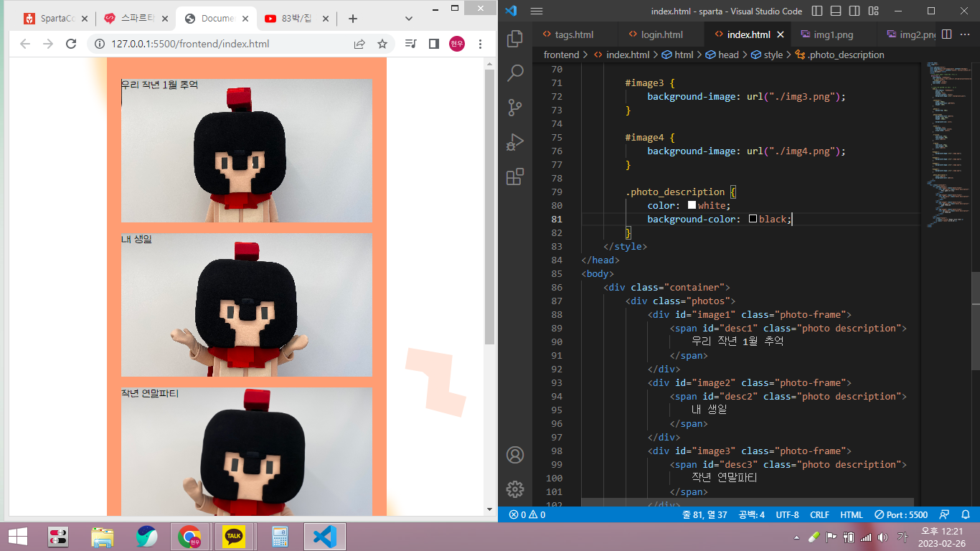
Task: Switch to the img1.png editor tab
Action: (834, 34)
